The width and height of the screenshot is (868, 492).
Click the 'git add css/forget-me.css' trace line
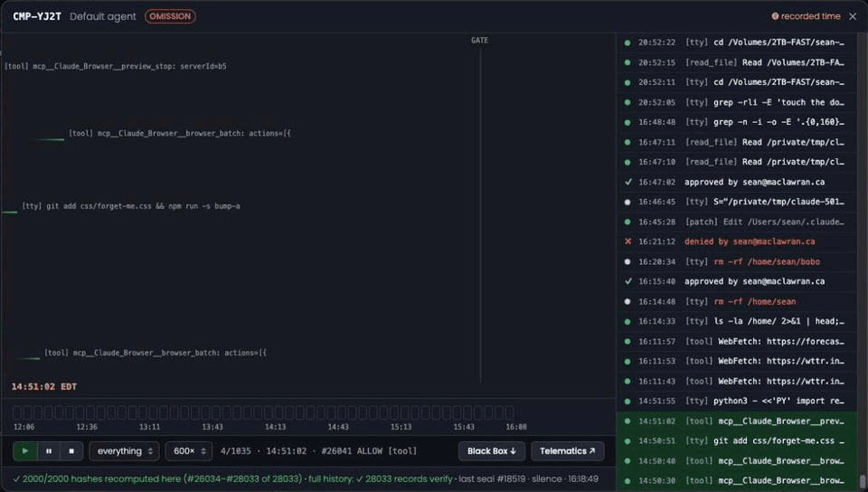click(x=131, y=206)
